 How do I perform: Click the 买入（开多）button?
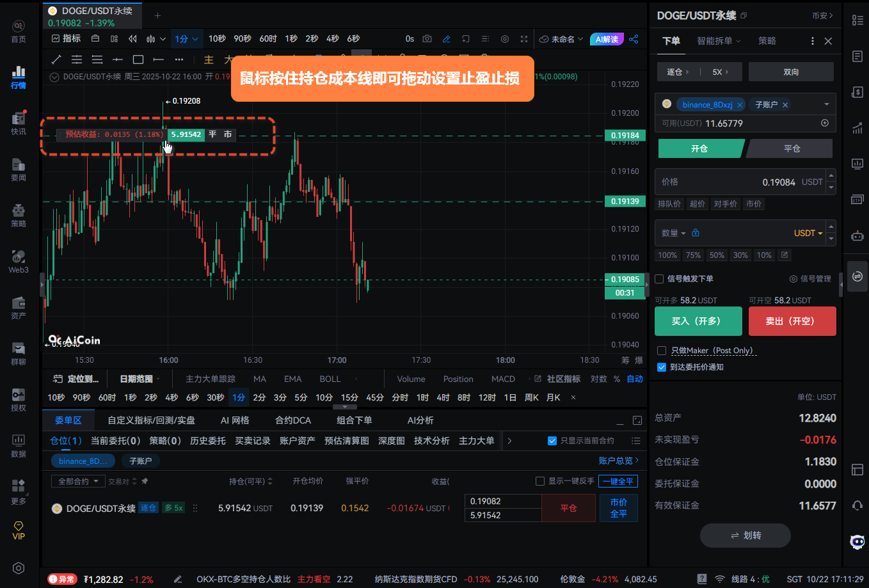coord(698,321)
